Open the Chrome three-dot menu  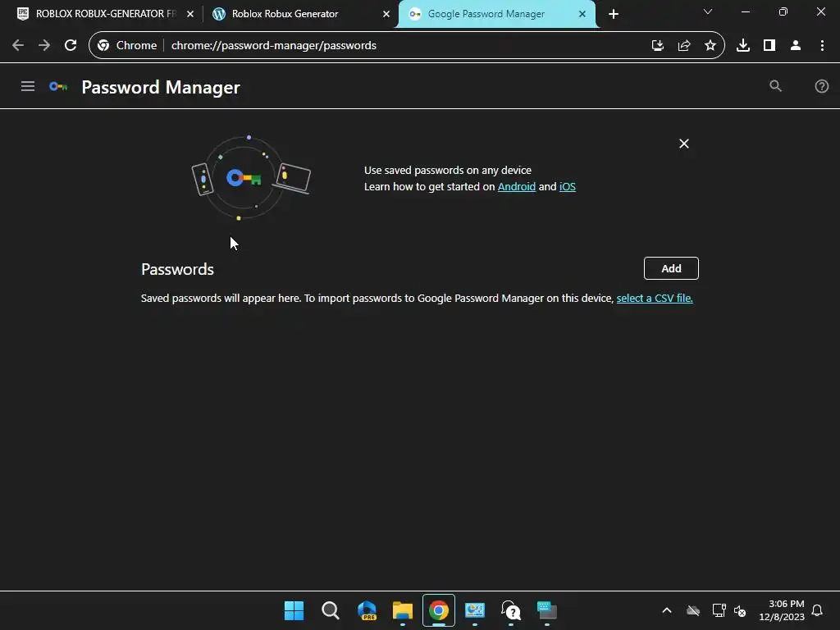click(x=822, y=46)
